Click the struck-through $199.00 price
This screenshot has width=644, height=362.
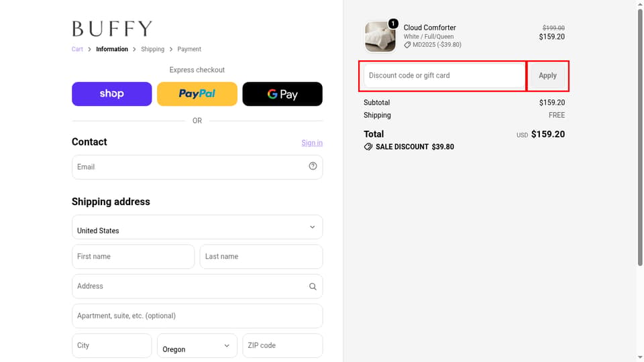[x=553, y=28]
